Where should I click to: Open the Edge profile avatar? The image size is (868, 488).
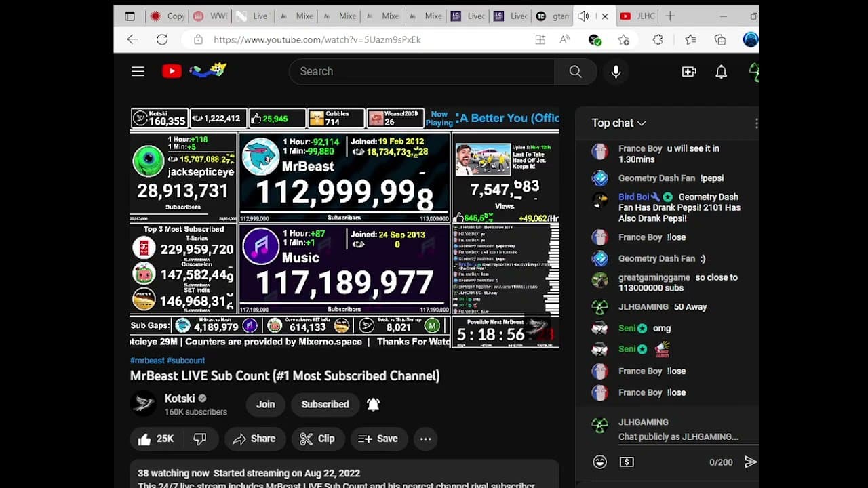click(750, 39)
